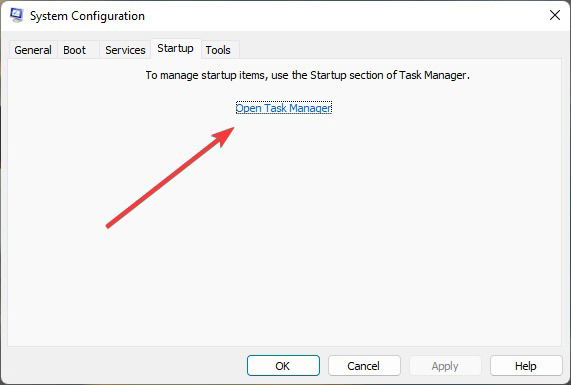Dismiss changes using the Cancel button
This screenshot has width=571, height=385.
(x=364, y=366)
